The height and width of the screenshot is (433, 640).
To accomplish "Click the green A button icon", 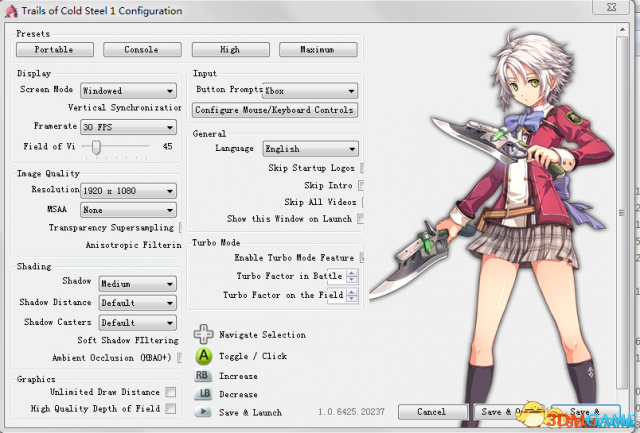I will click(204, 356).
